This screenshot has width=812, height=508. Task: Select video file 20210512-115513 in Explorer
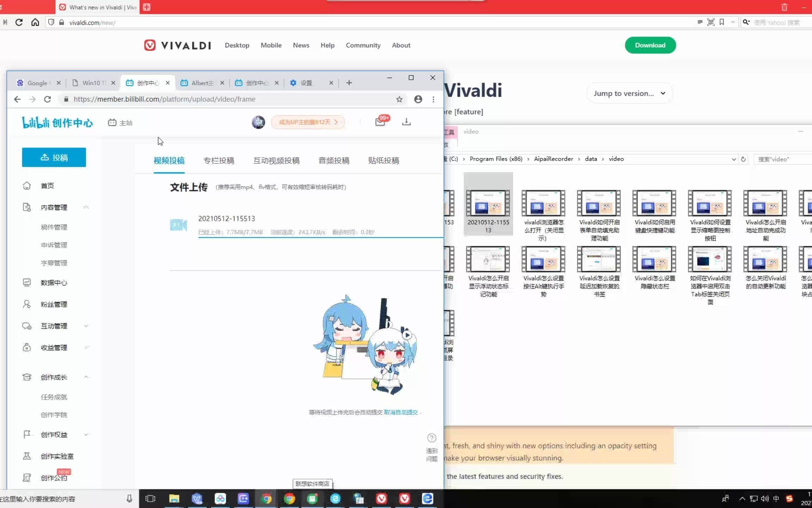(488, 204)
